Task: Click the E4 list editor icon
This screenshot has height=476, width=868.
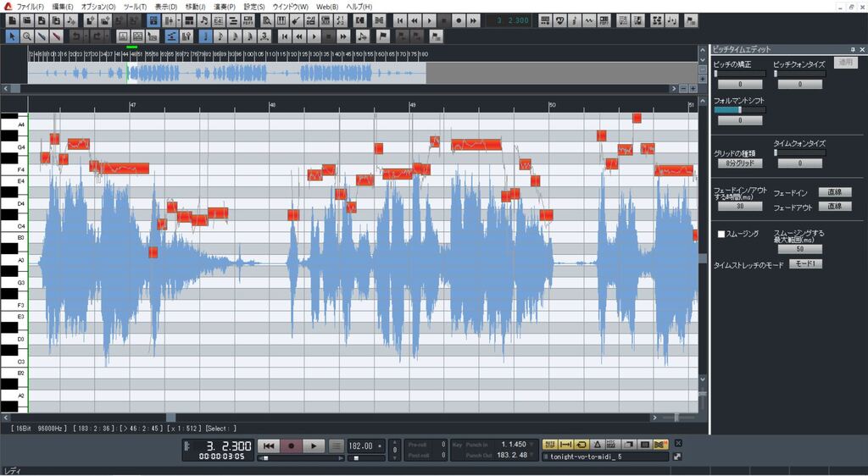Action: pyautogui.click(x=219, y=20)
